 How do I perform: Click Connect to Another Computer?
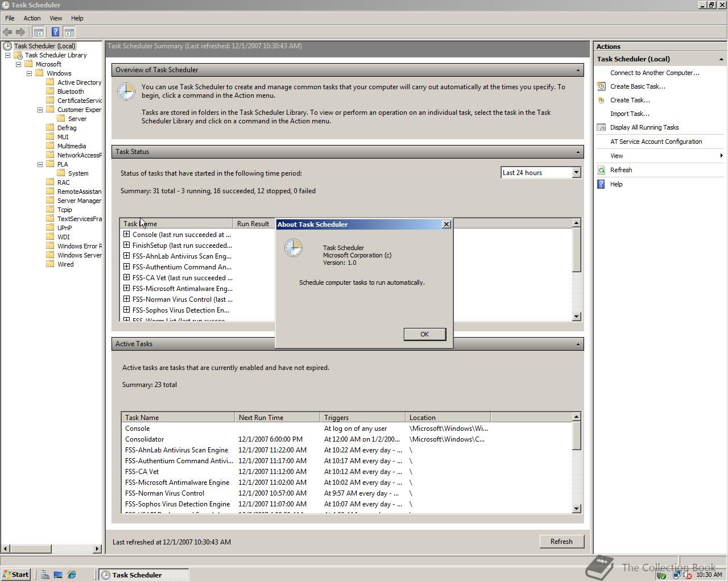pos(655,73)
